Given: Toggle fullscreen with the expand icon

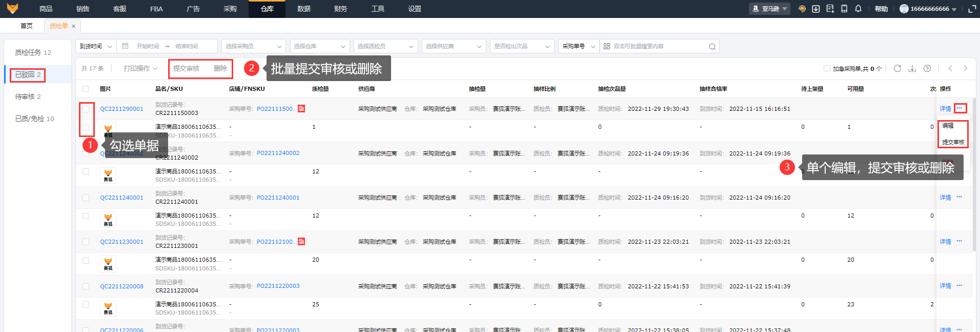Looking at the screenshot, I should coord(972,9).
